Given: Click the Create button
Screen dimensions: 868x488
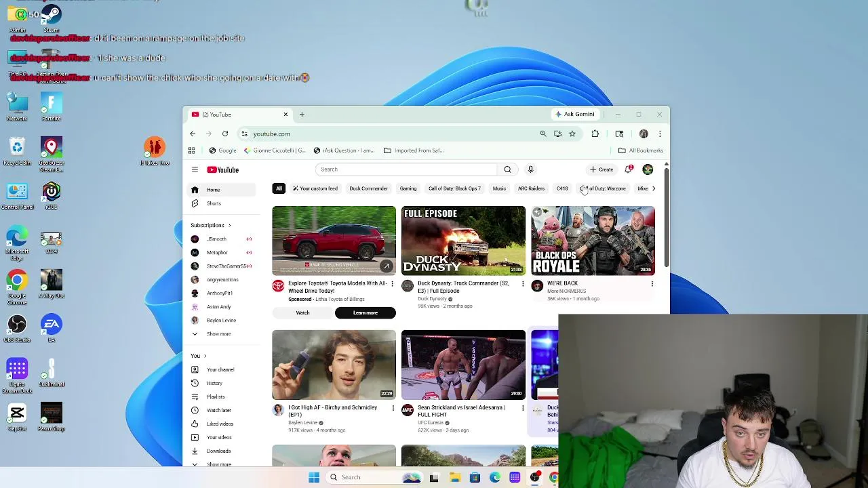Looking at the screenshot, I should tap(601, 169).
